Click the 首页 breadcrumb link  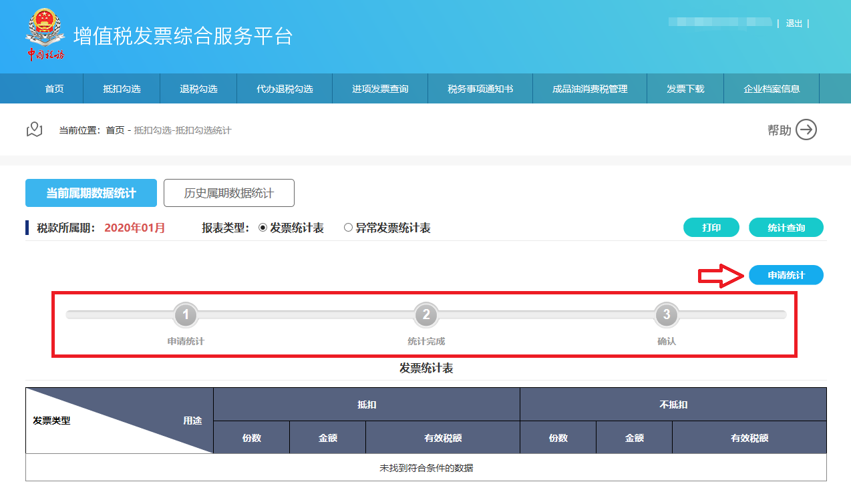(x=115, y=130)
